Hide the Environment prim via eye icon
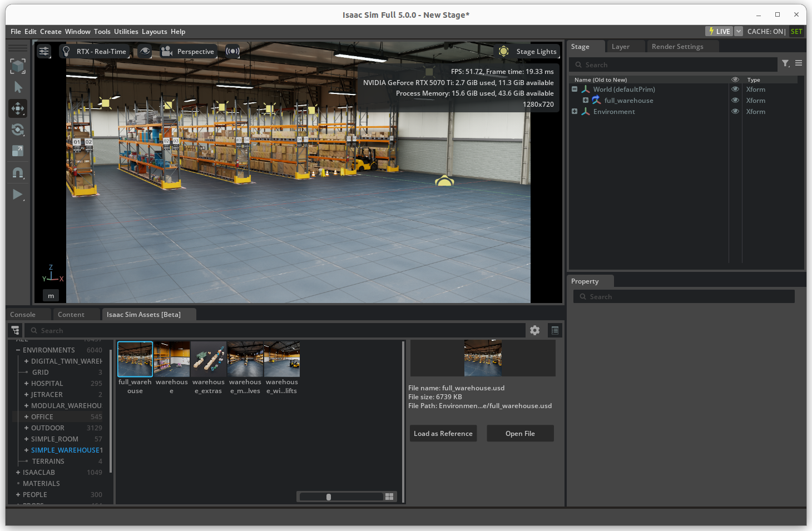This screenshot has width=812, height=531. coord(735,111)
